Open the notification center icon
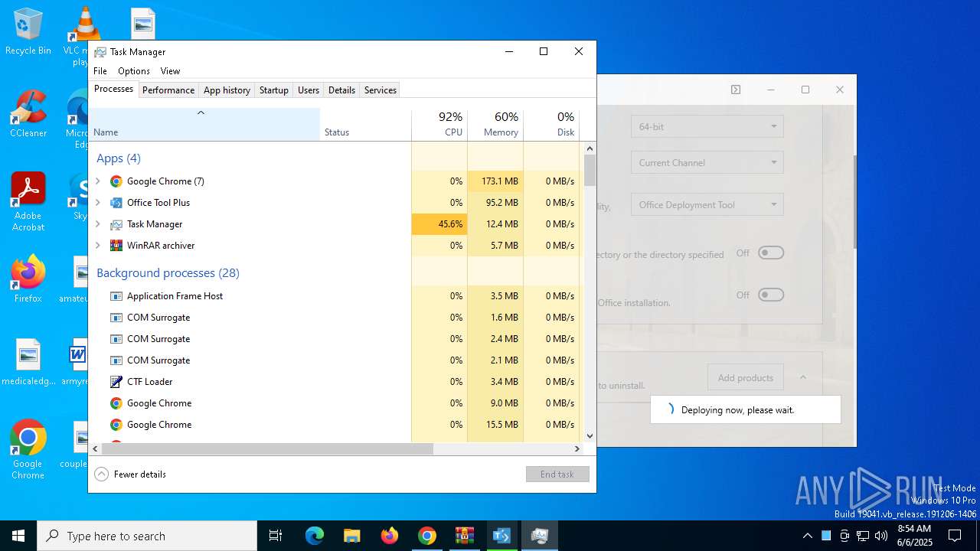 [x=955, y=536]
